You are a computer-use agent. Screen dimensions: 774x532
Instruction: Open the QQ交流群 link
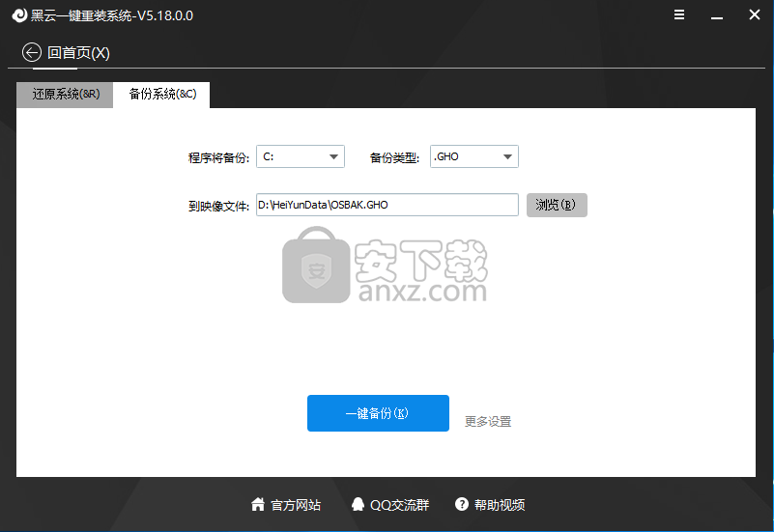click(400, 505)
